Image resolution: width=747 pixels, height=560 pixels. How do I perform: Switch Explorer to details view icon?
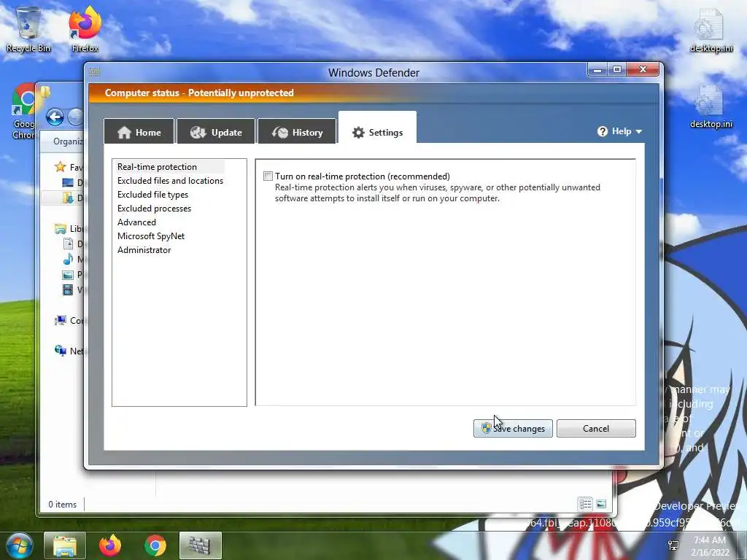586,504
